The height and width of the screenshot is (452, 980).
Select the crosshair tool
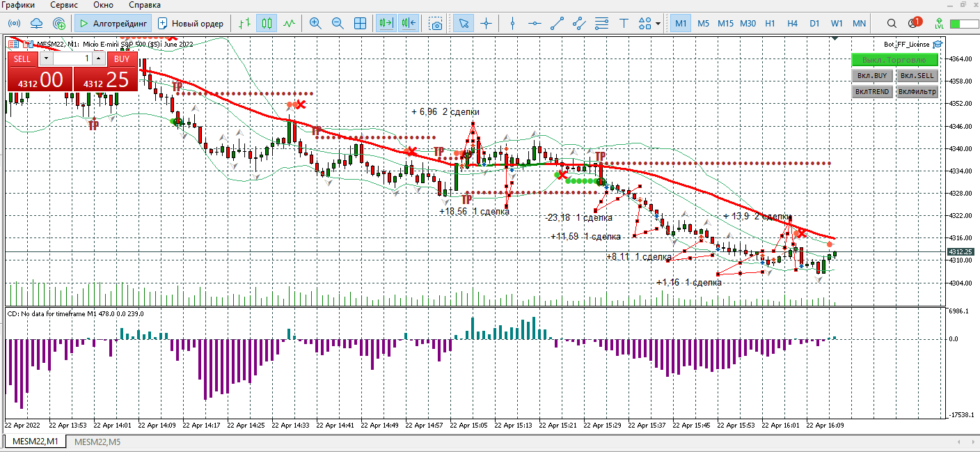pyautogui.click(x=486, y=23)
